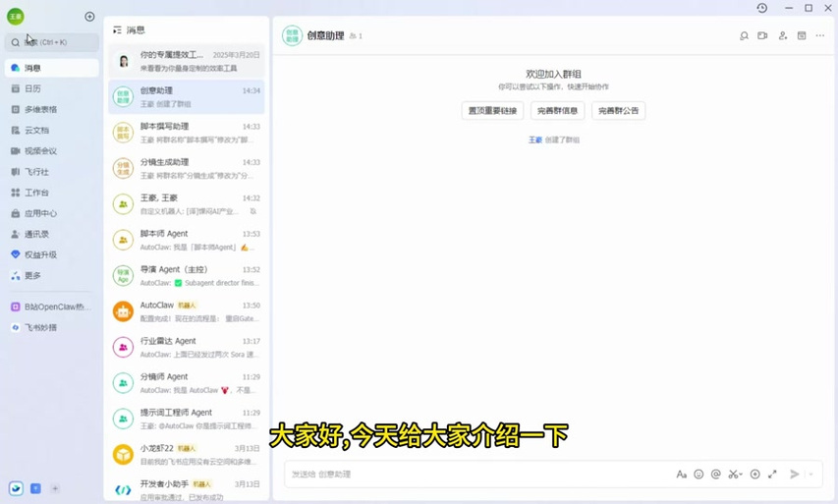Open 应用中心 app center
838x504 pixels.
pos(52,213)
